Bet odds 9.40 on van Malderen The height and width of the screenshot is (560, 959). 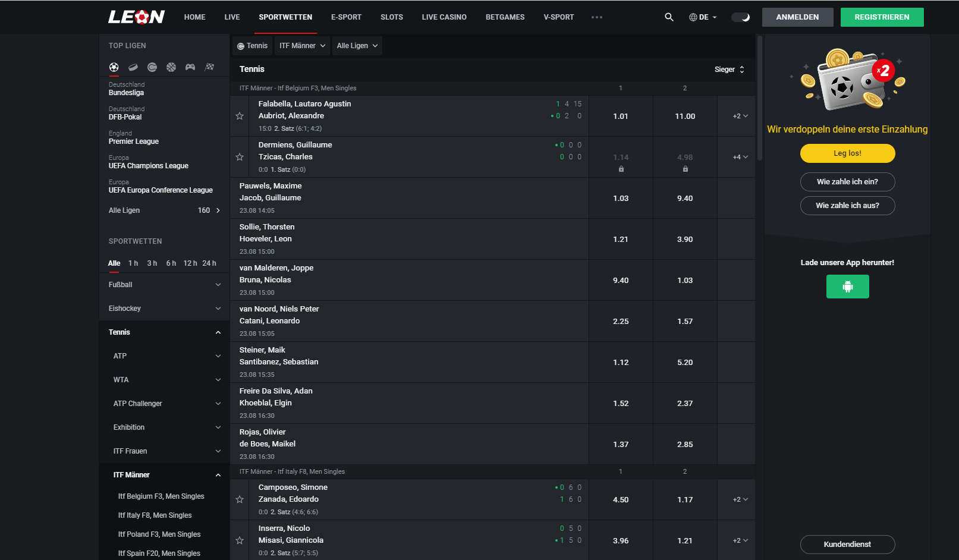point(621,280)
